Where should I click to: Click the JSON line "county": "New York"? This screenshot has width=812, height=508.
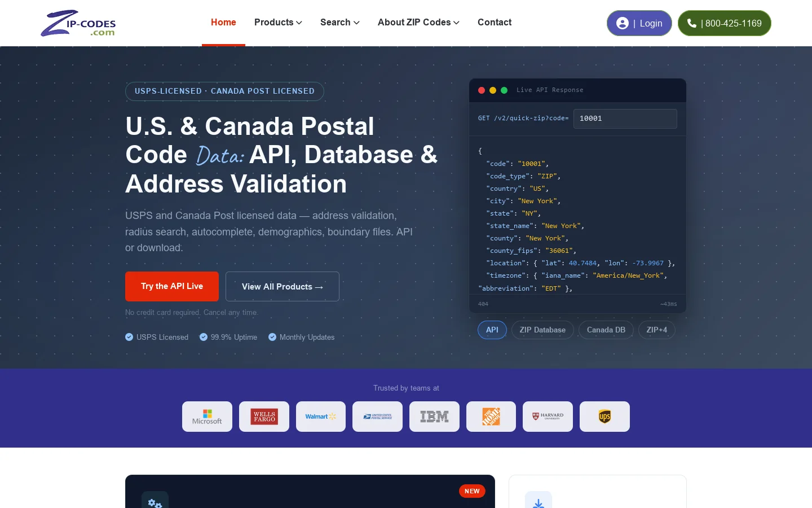[x=527, y=238]
